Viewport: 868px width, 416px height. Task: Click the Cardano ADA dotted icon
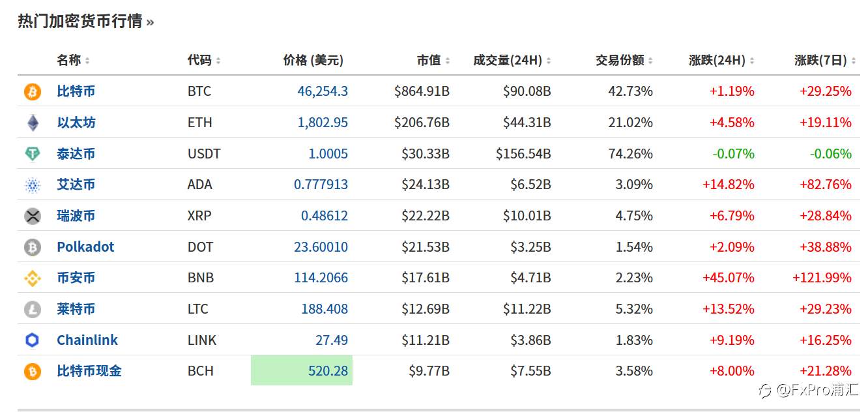point(33,185)
